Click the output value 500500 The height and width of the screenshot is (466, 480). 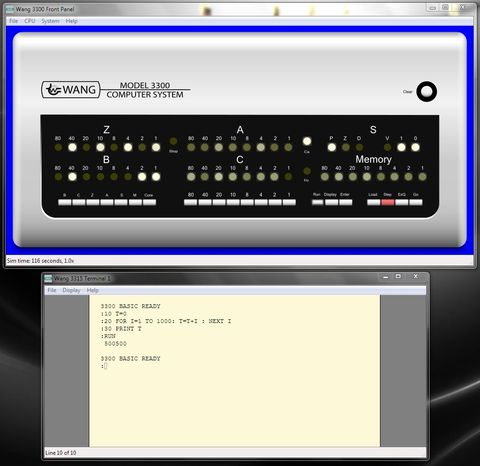(115, 344)
